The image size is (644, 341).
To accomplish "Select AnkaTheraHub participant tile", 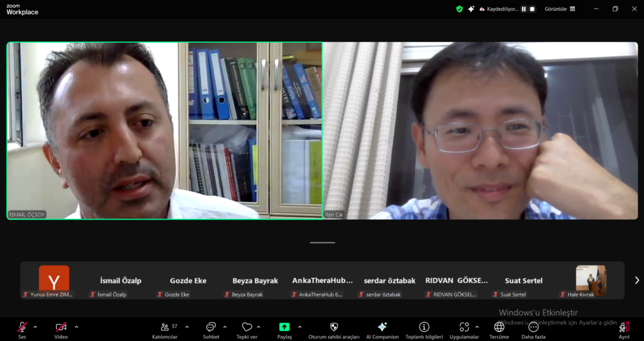I will pos(323,281).
